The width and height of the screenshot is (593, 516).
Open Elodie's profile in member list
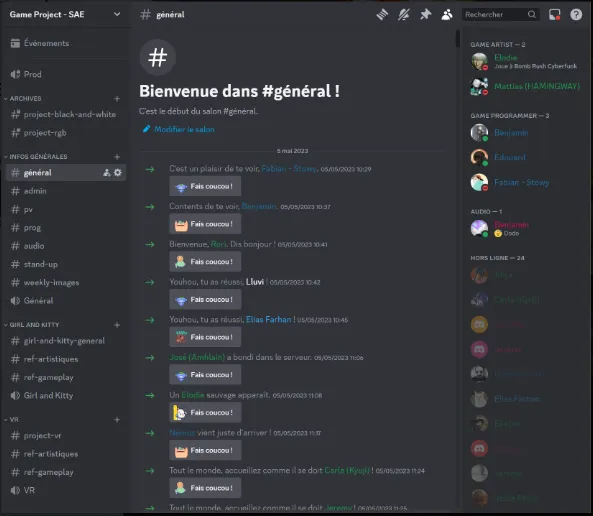526,61
